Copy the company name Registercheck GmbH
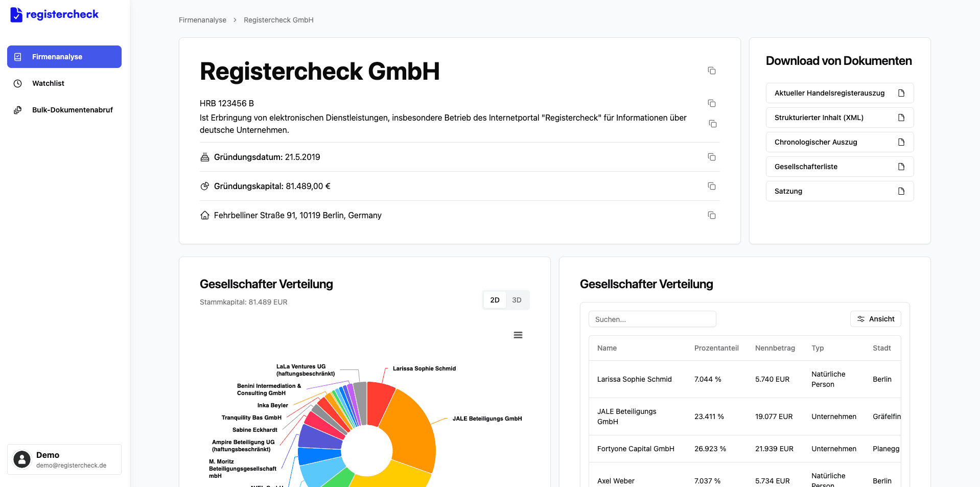The image size is (980, 487). click(x=712, y=71)
